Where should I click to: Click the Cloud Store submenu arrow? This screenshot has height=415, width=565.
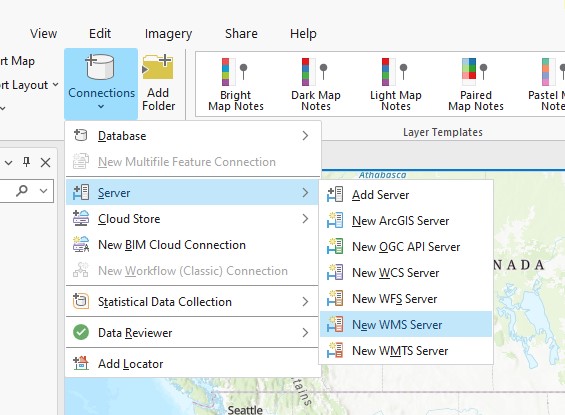pyautogui.click(x=305, y=219)
